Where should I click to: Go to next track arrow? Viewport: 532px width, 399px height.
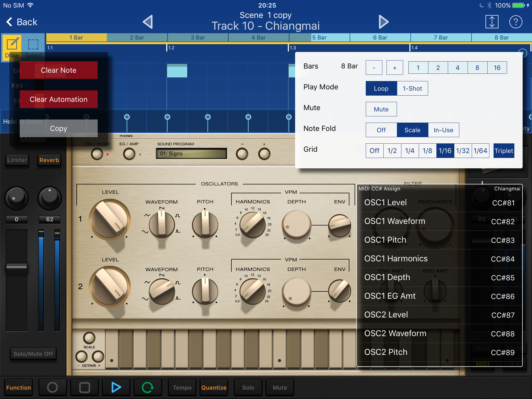tap(383, 22)
